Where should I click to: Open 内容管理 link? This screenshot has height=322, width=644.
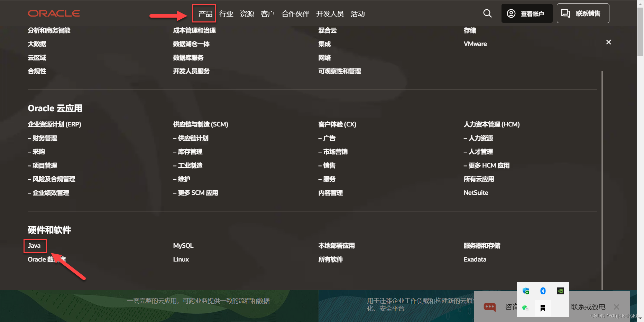[331, 193]
